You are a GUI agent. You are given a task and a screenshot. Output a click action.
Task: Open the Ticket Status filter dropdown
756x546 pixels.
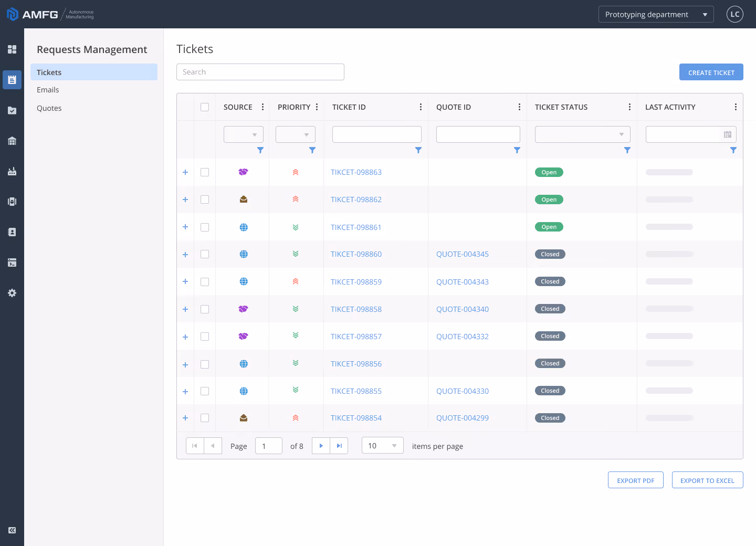tap(582, 134)
